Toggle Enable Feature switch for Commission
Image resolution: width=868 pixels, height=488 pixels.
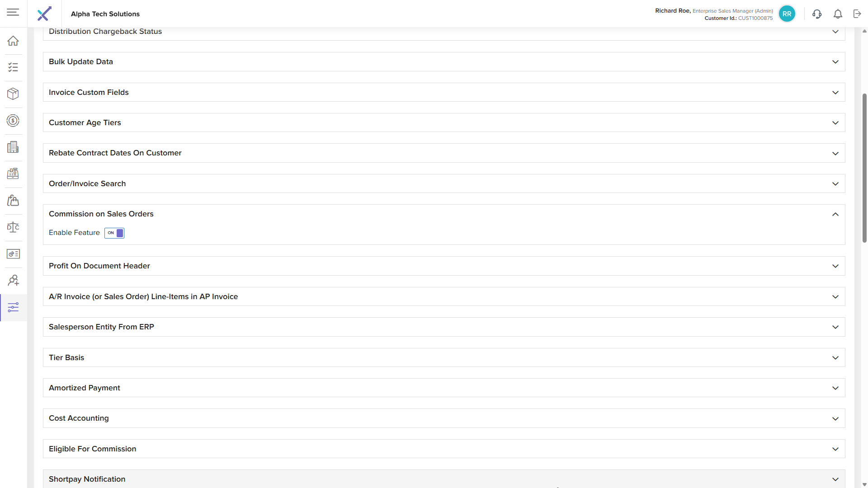[114, 233]
